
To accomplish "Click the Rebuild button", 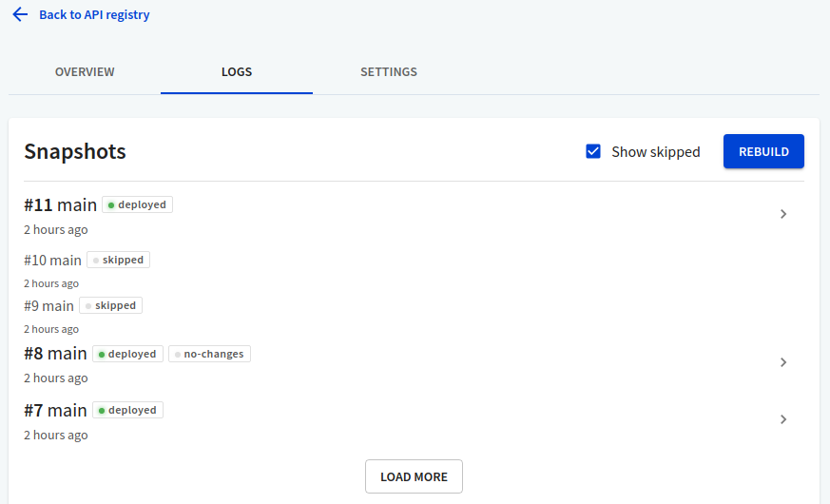I will [763, 151].
